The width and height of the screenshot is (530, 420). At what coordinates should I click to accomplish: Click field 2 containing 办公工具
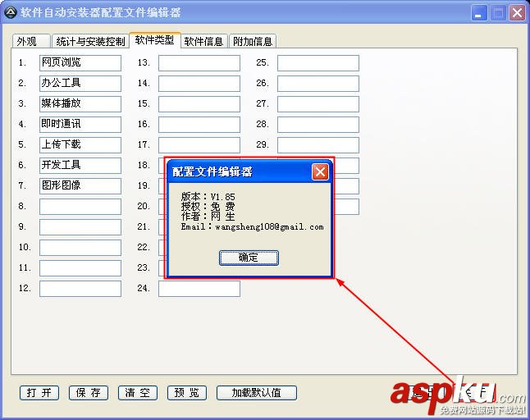80,84
